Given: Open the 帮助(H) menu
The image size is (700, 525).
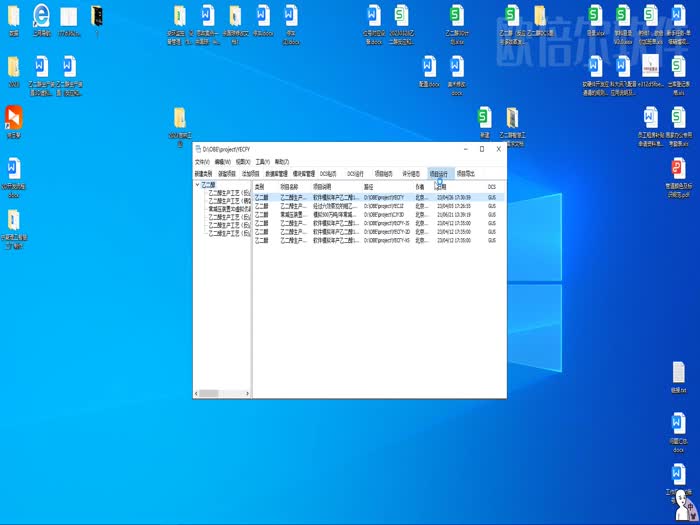Looking at the screenshot, I should pos(281,161).
